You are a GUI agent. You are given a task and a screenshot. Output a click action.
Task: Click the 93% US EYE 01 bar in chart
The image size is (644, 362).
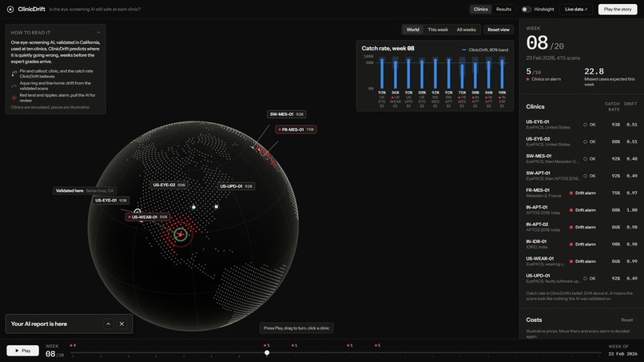point(382,74)
